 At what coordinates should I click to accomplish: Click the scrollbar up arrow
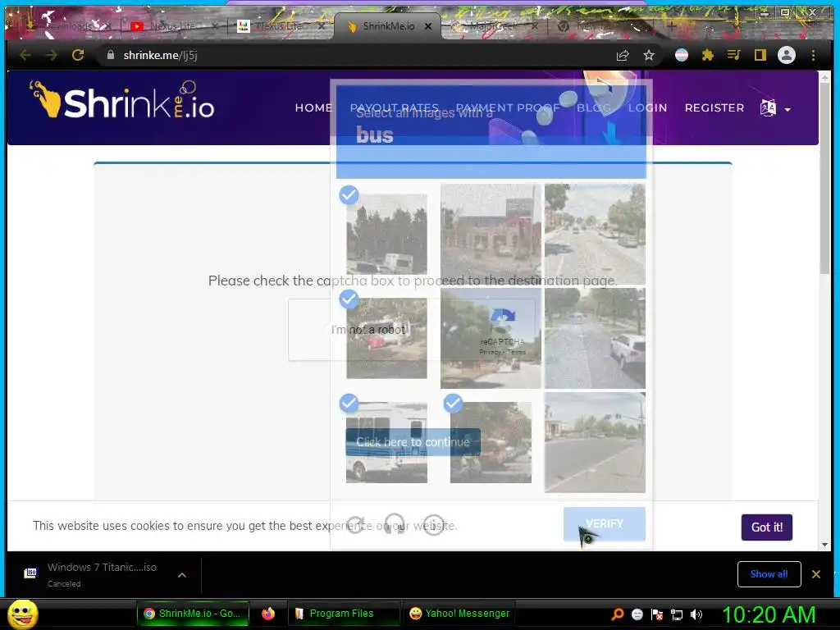[x=824, y=78]
